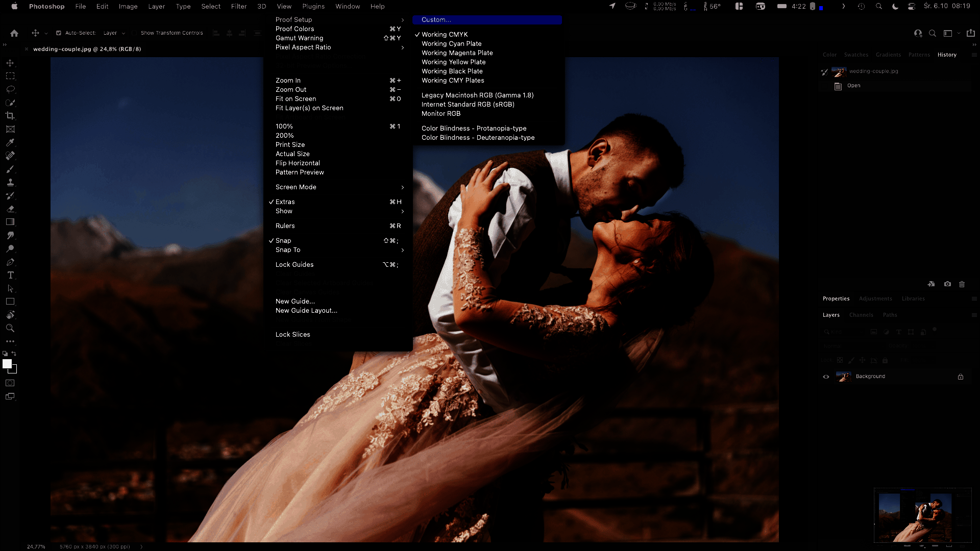This screenshot has height=551, width=980.
Task: Select the Hand tool
Action: pyautogui.click(x=10, y=315)
